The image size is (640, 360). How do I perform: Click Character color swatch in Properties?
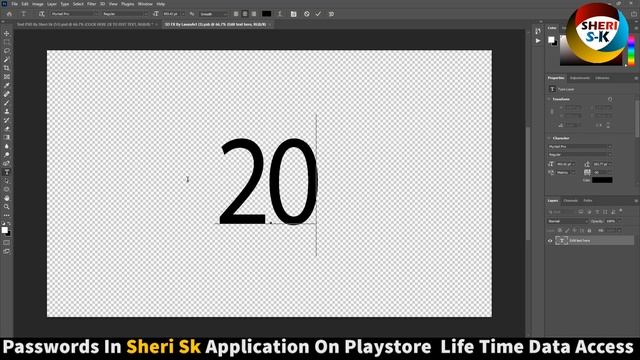click(x=602, y=180)
